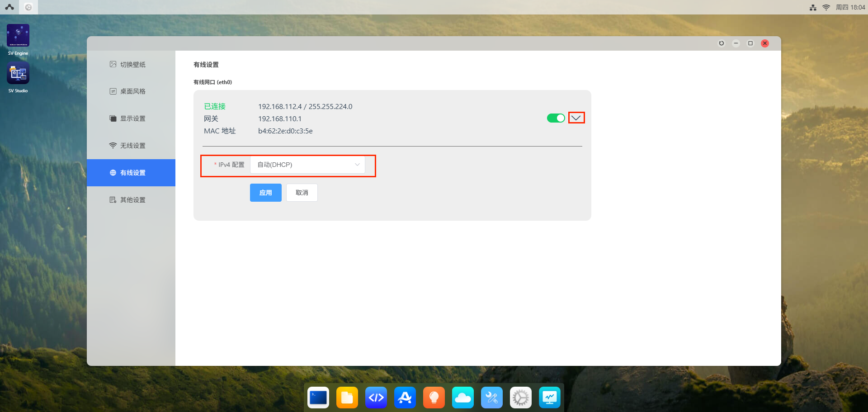The image size is (868, 412).
Task: Collapse the eth0 details chevron
Action: [x=576, y=118]
